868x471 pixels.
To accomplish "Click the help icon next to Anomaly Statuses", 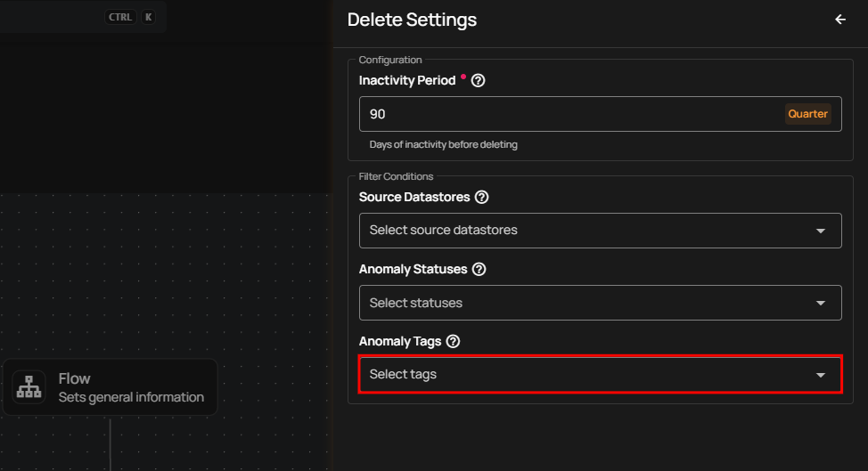I will click(479, 269).
